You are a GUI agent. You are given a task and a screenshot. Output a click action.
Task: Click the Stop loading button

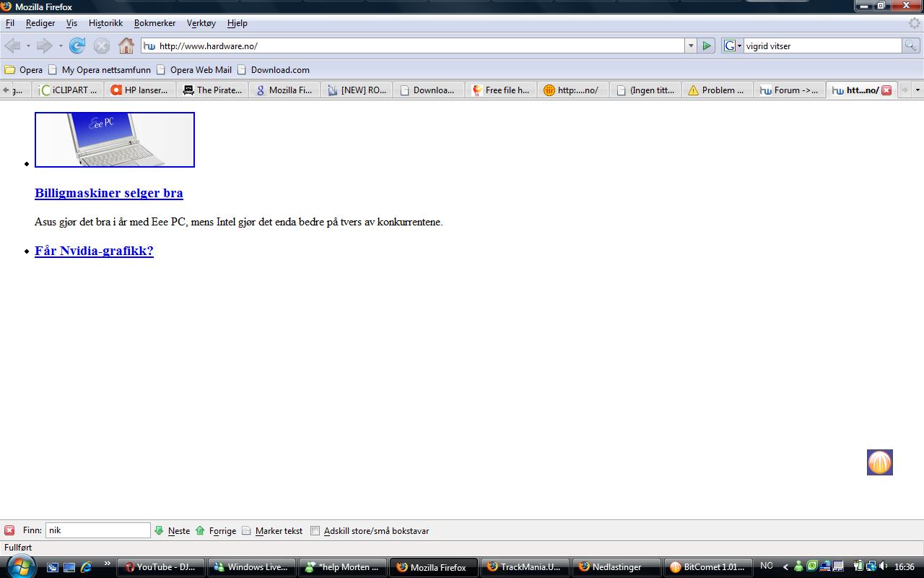[102, 46]
